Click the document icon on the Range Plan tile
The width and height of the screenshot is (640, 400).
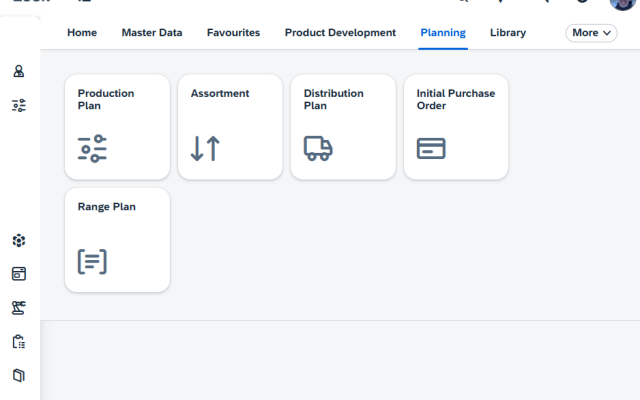(92, 262)
